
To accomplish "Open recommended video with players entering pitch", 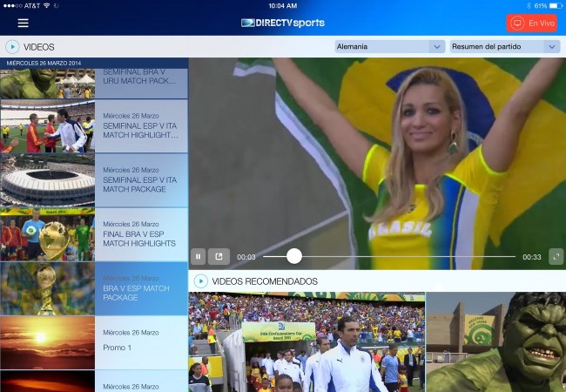I will 307,341.
